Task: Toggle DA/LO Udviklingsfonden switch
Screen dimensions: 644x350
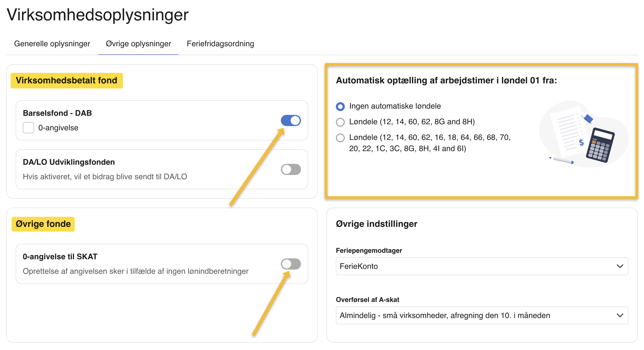Action: (x=290, y=170)
